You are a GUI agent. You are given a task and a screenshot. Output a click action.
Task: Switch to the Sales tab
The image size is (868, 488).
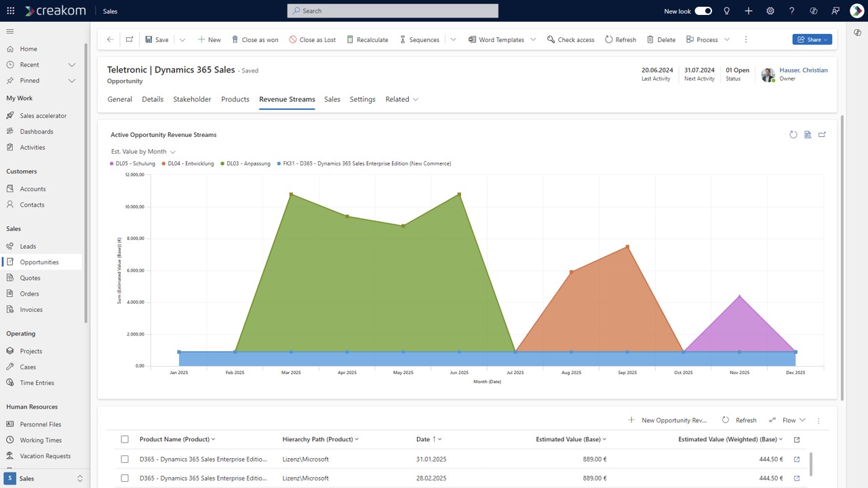click(x=332, y=99)
